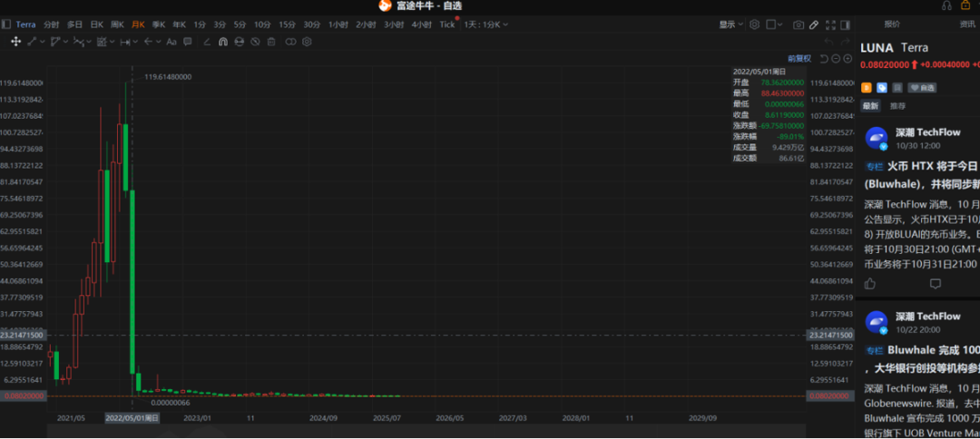
Task: Select the Fibonacci grid drawing tool
Action: (103, 42)
